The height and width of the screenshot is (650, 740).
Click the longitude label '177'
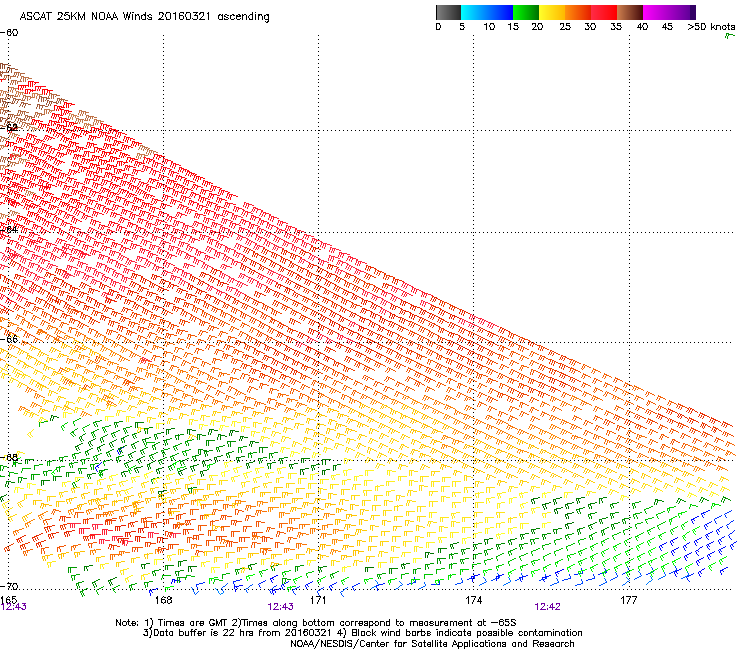629,600
